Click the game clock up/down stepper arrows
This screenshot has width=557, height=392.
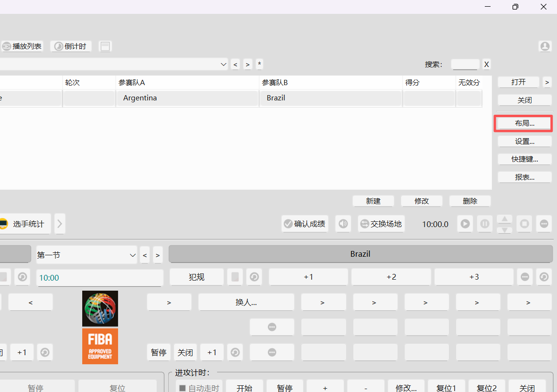tap(504, 224)
